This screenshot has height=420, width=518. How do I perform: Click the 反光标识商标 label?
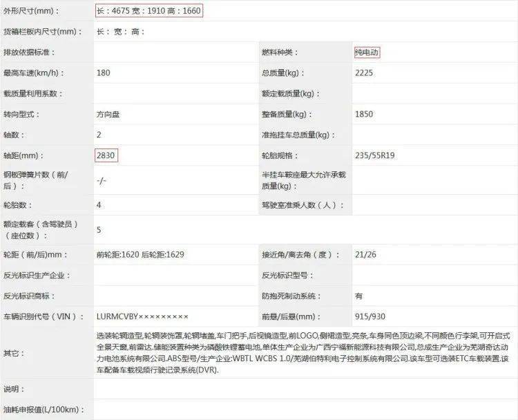(29, 296)
